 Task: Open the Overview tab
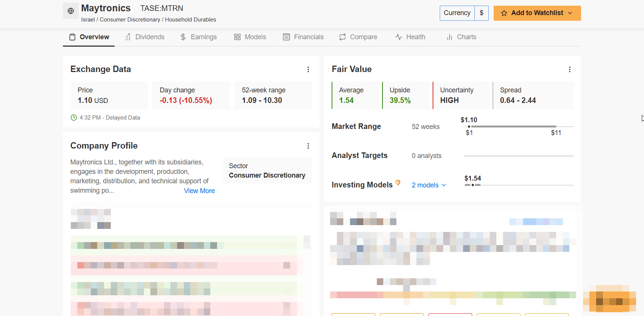click(x=89, y=37)
